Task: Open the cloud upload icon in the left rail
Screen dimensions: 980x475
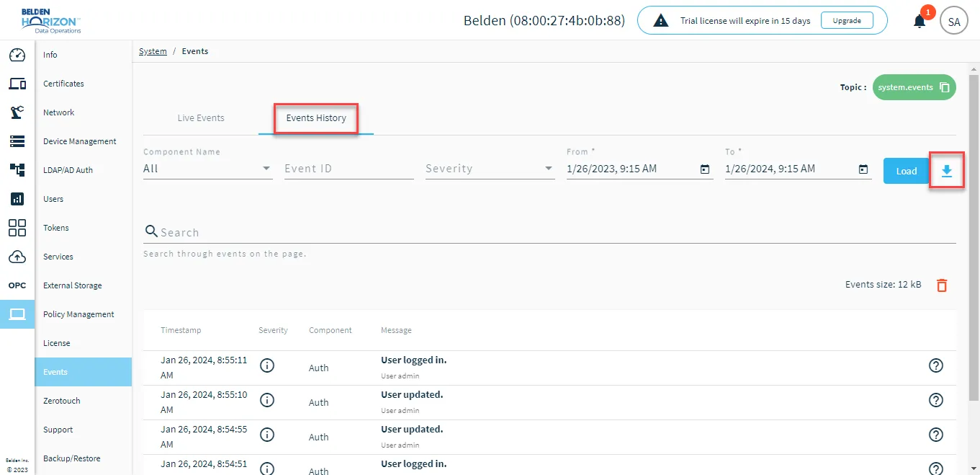Action: (x=17, y=257)
